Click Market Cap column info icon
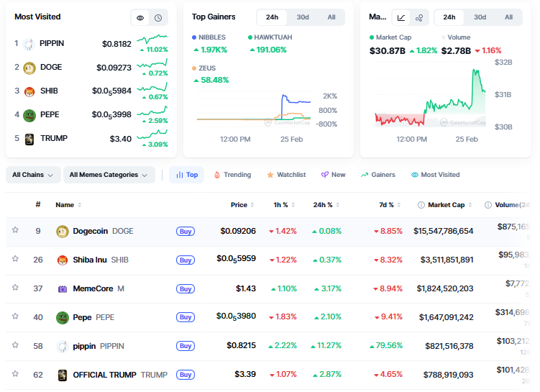This screenshot has height=392, width=540. [x=421, y=205]
